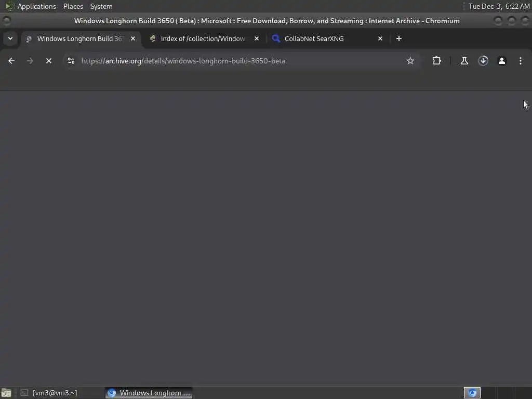
Task: Open the Places menu
Action: [x=73, y=6]
